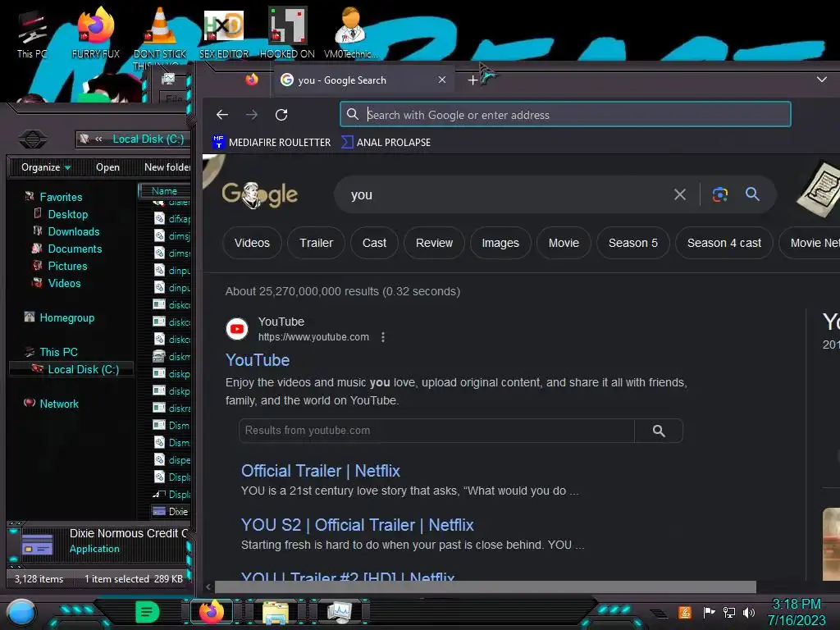
Task: Select the Trailer filter chip
Action: coord(316,243)
